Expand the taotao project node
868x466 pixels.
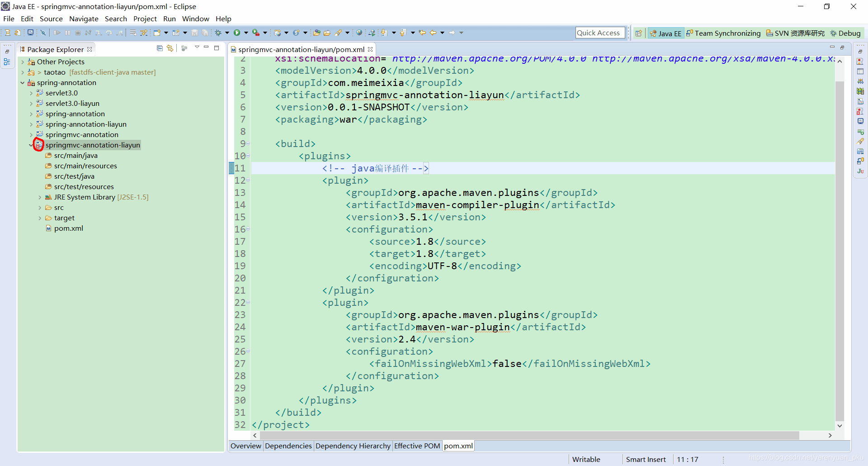23,72
